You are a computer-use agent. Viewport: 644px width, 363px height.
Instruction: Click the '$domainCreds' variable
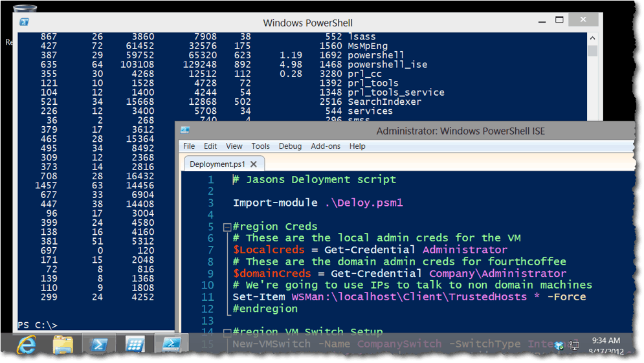(272, 274)
